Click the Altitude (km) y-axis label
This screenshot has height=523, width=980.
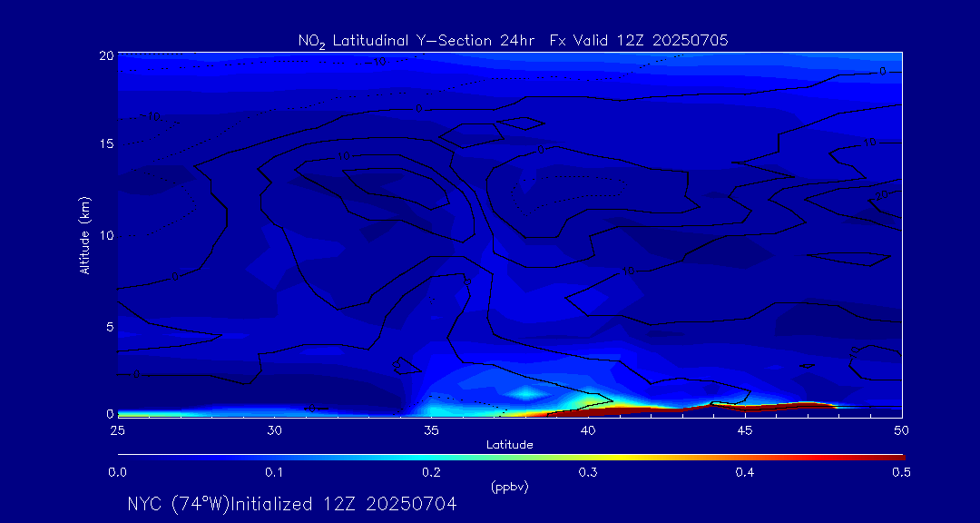coord(85,235)
